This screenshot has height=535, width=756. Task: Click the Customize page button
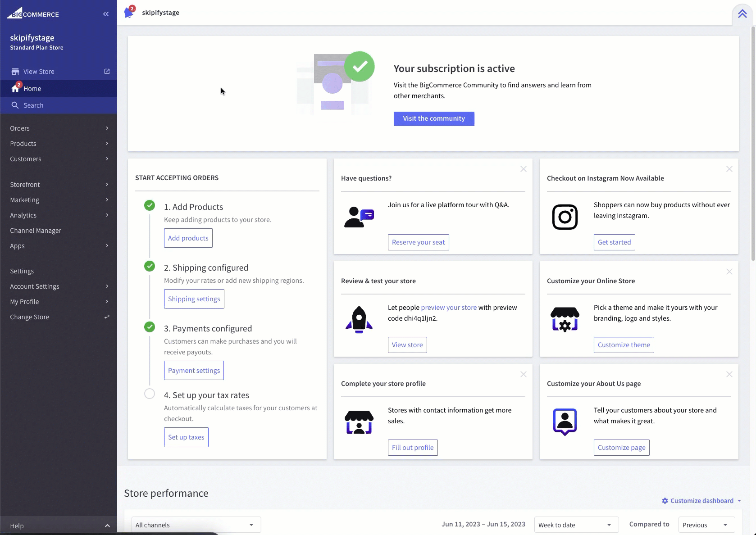click(622, 448)
